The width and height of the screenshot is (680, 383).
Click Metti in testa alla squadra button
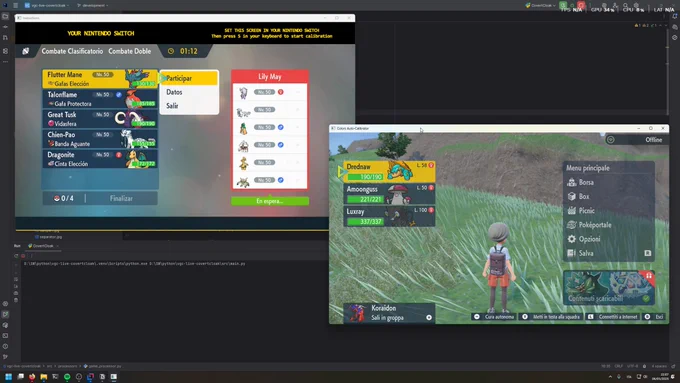(552, 317)
